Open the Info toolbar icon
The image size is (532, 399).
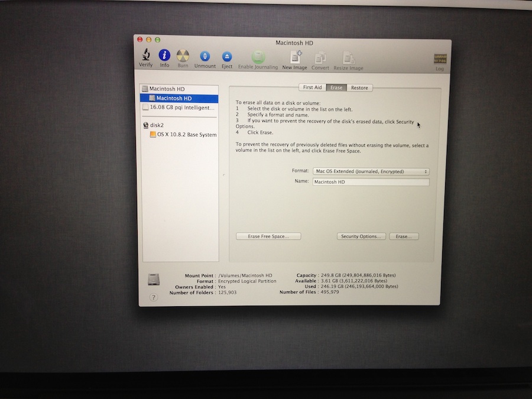164,55
